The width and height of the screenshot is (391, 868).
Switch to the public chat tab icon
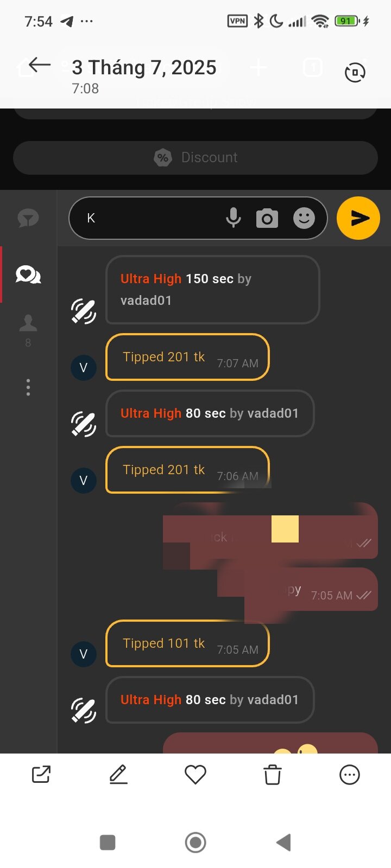click(x=28, y=218)
